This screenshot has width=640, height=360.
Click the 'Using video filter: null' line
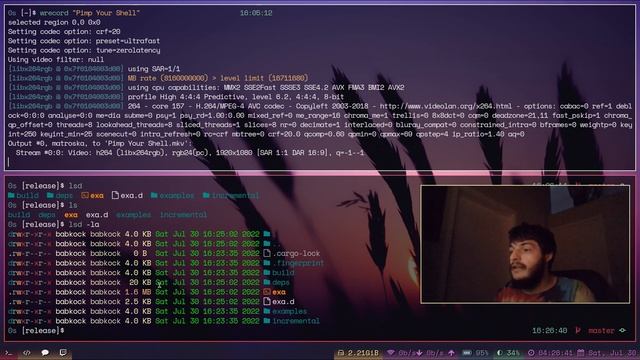coord(56,60)
